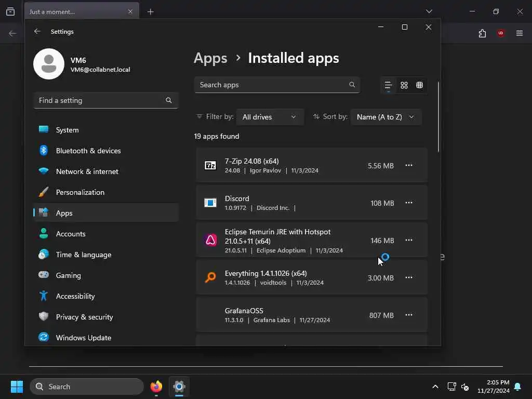Click the '108 MB' size value
532x399 pixels.
[382, 203]
